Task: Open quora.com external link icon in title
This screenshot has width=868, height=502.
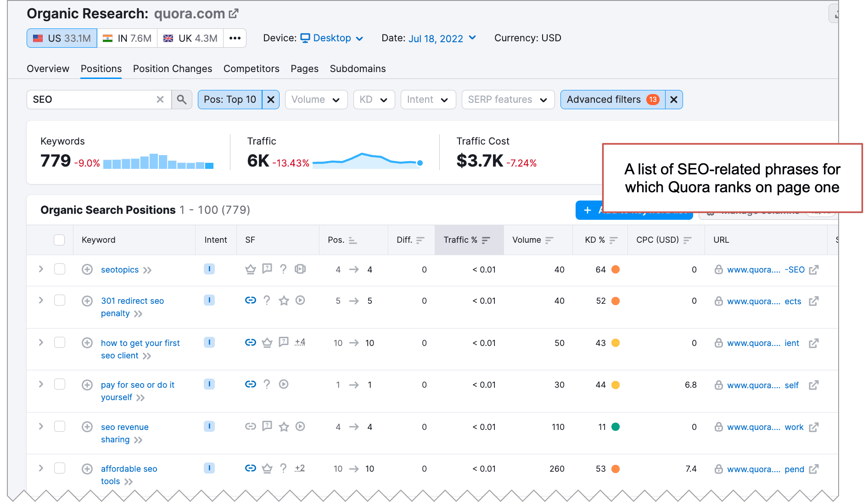Action: 234,14
